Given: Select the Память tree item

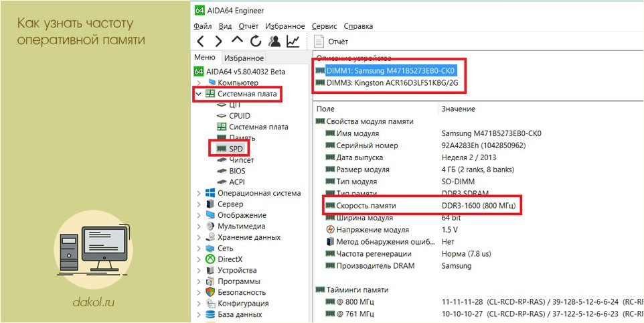Looking at the screenshot, I should [x=242, y=138].
